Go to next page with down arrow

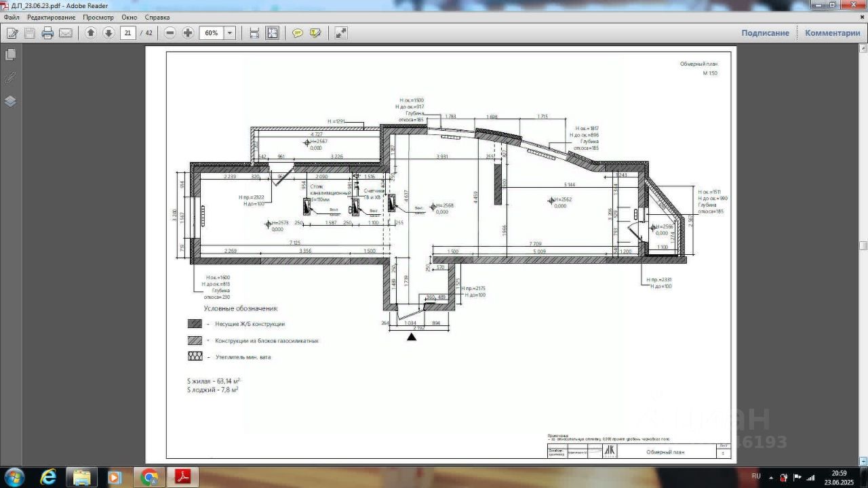pos(108,33)
